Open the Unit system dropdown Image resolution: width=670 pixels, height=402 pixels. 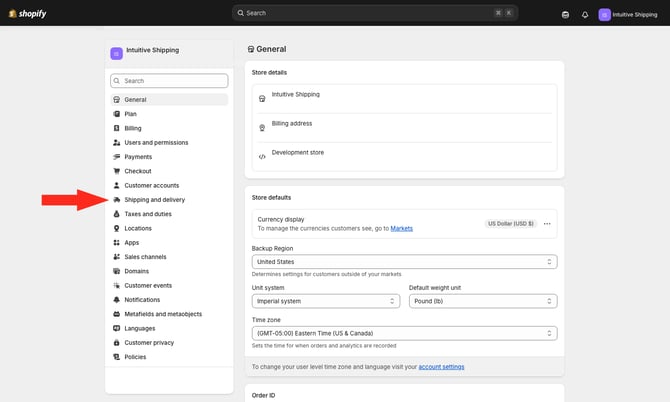coord(326,301)
